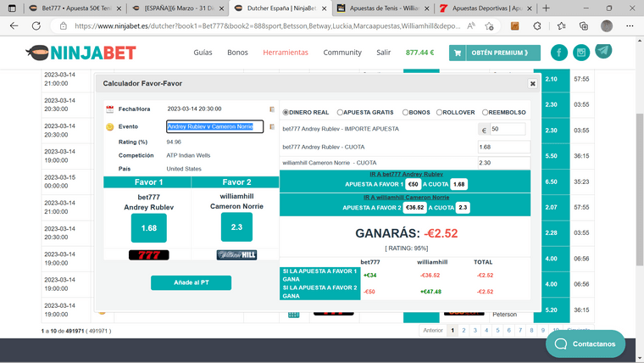View site information lock icon
This screenshot has height=363, width=644.
(64, 26)
